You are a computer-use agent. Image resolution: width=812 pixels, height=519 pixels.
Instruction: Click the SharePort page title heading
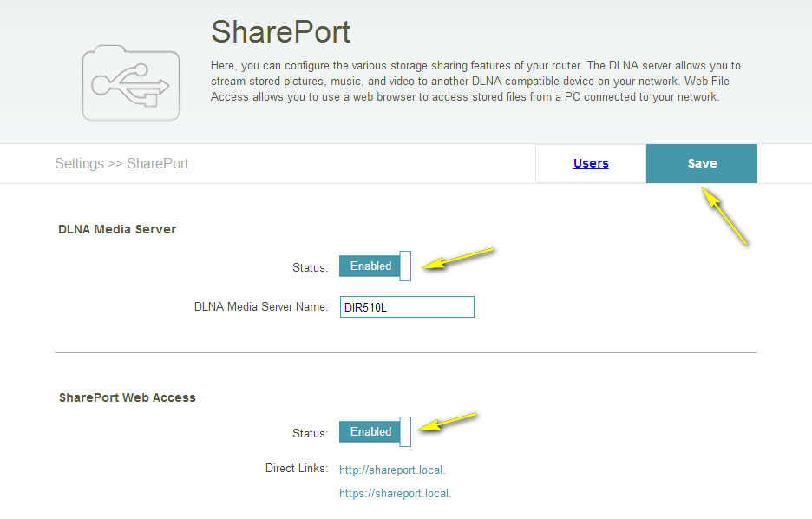point(280,32)
